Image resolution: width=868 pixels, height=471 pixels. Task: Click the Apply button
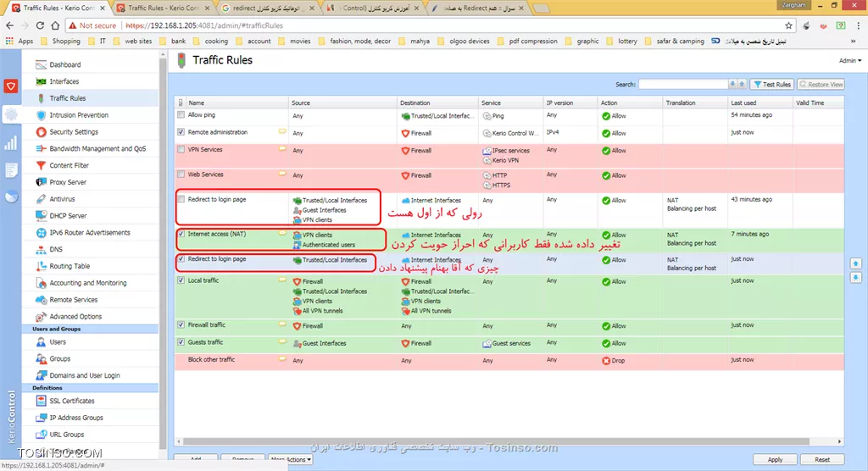[775, 459]
